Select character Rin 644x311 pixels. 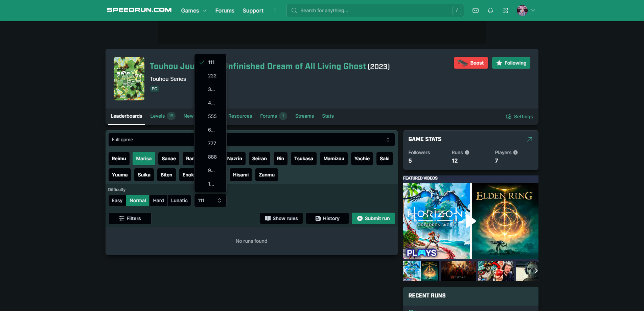click(280, 159)
